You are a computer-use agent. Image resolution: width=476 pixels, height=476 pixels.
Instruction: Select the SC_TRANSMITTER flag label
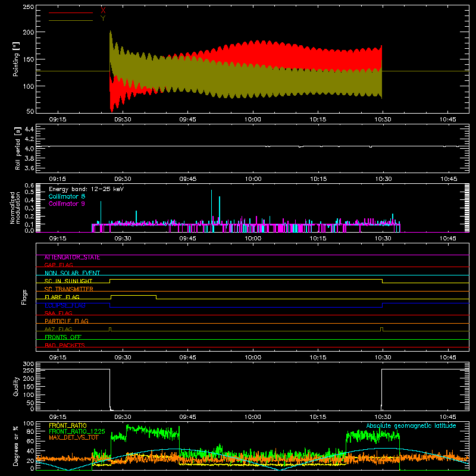click(x=69, y=289)
